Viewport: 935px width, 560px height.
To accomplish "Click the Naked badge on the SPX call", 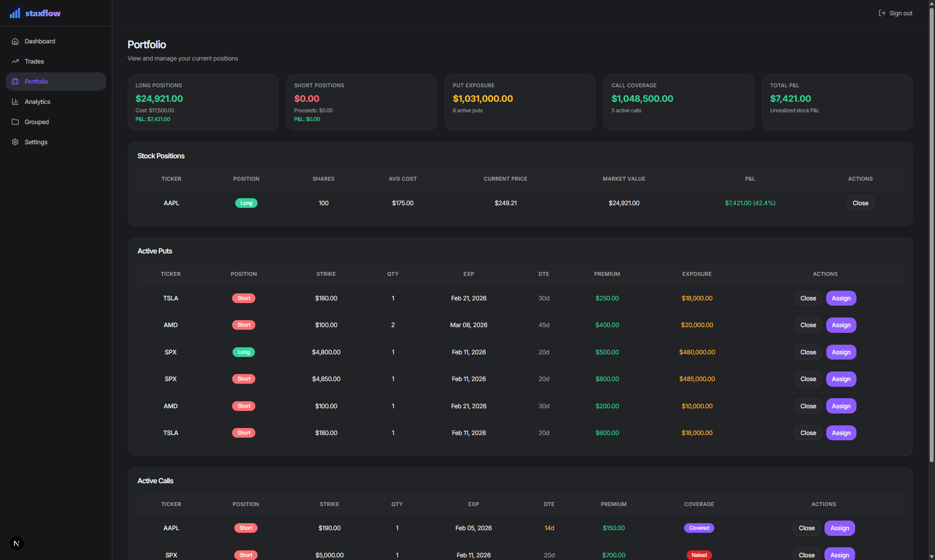I will tap(699, 555).
